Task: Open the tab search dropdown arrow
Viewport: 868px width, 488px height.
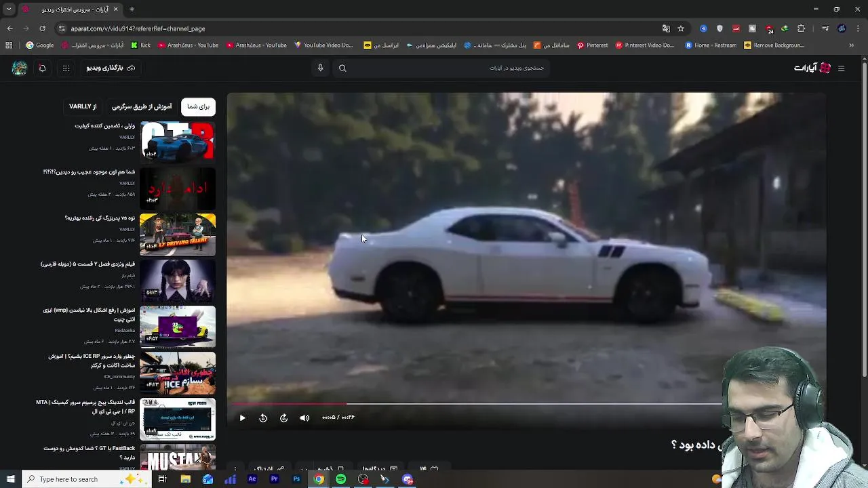Action: coord(9,9)
